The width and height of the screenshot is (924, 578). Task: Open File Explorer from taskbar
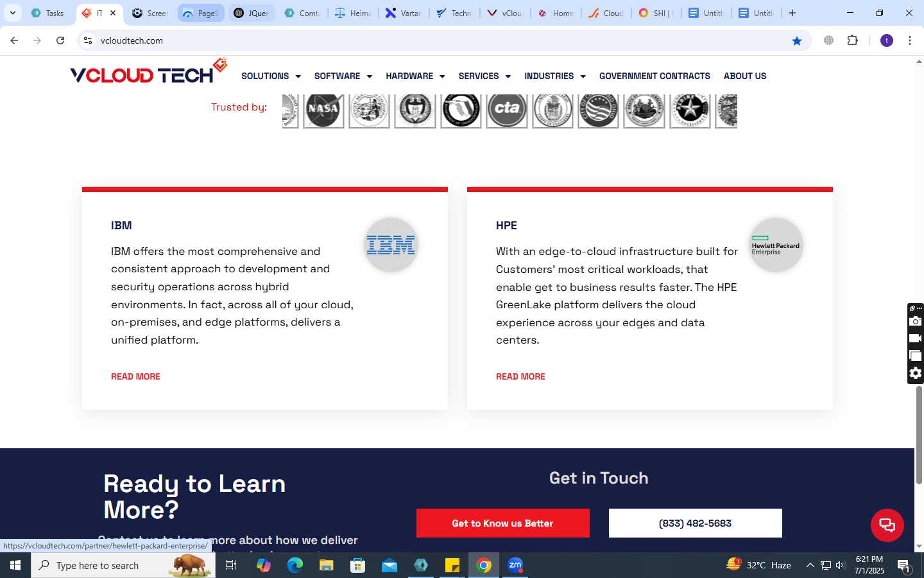[x=327, y=565]
